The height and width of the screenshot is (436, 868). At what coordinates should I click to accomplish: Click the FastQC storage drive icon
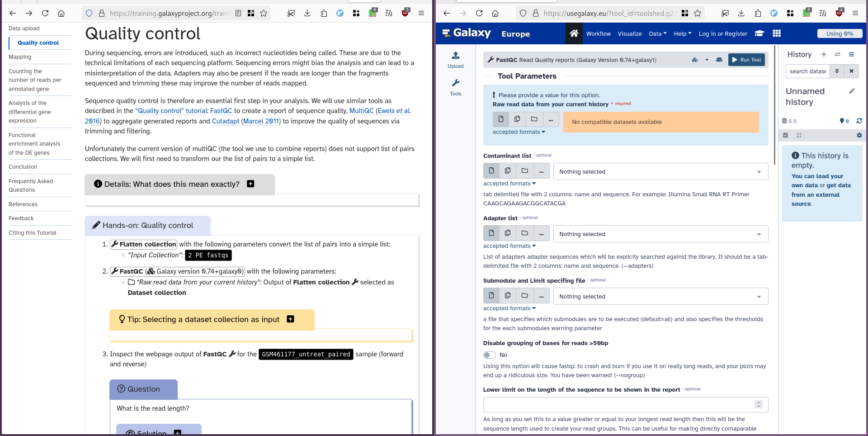click(x=719, y=60)
